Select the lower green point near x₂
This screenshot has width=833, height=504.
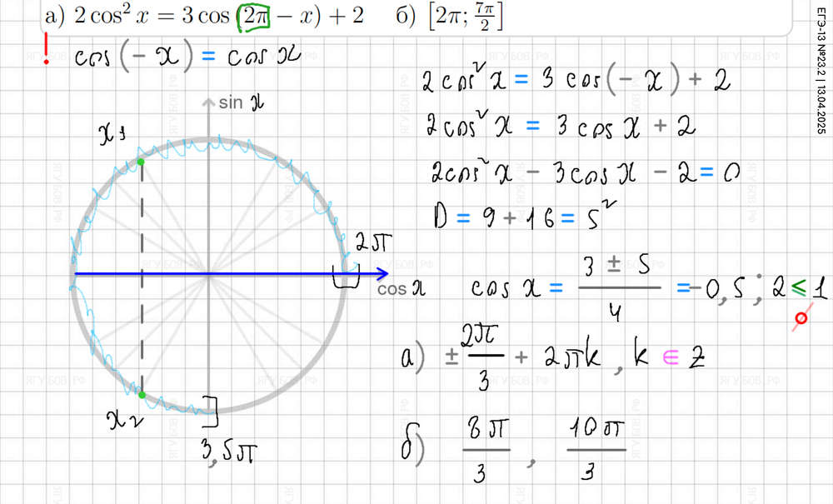pyautogui.click(x=142, y=395)
